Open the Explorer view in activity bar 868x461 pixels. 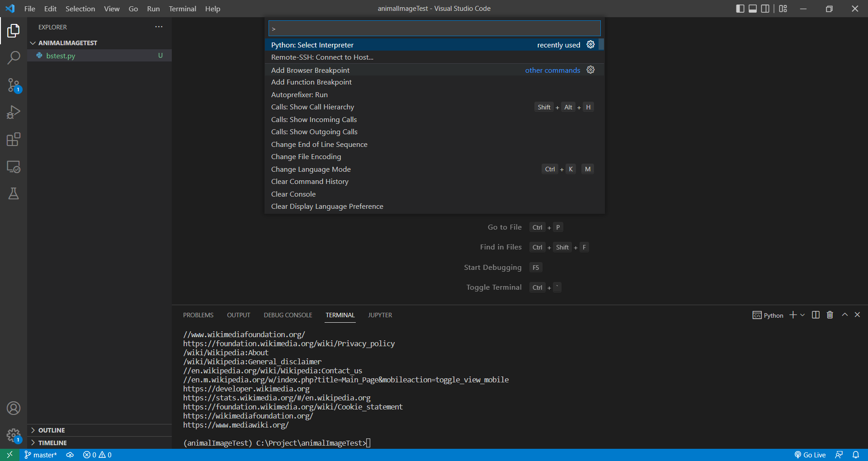14,31
